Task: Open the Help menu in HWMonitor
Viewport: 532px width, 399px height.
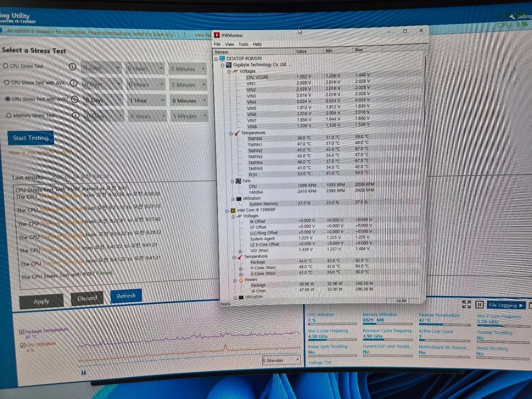Action: (x=257, y=44)
